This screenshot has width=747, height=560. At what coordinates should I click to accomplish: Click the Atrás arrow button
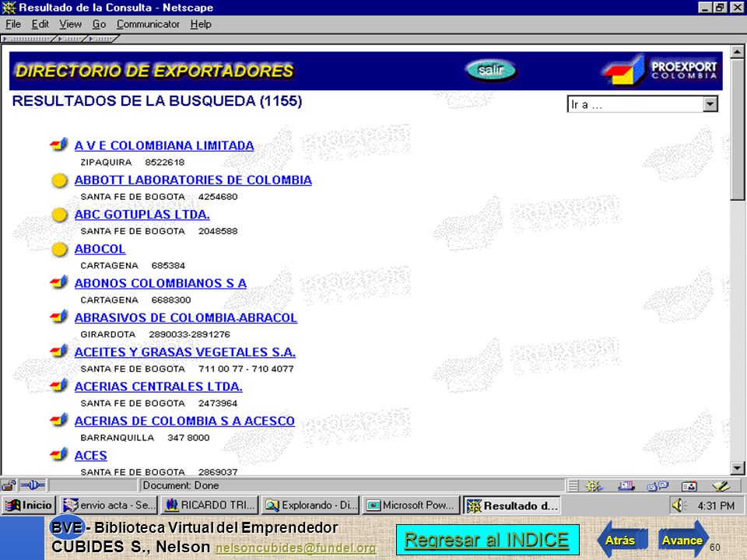[x=622, y=540]
